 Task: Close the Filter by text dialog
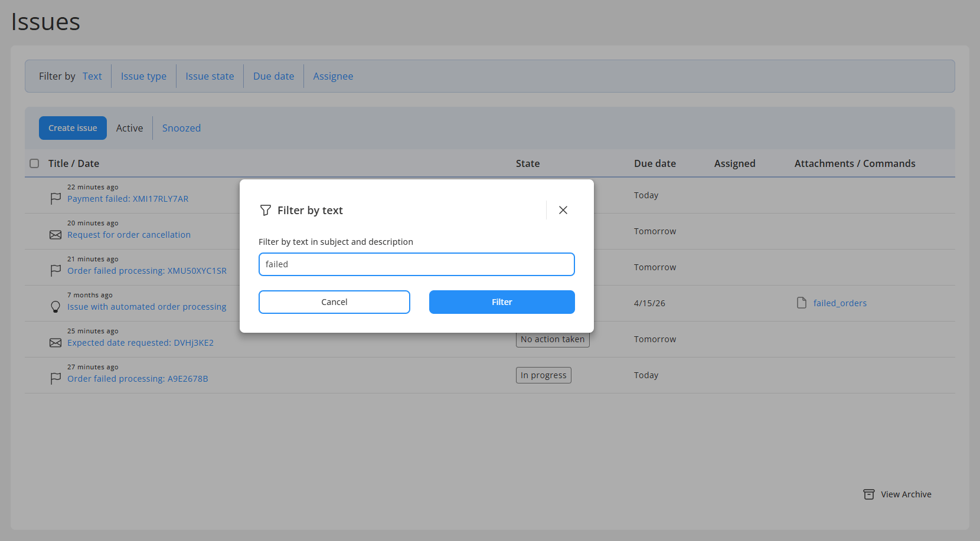point(563,210)
